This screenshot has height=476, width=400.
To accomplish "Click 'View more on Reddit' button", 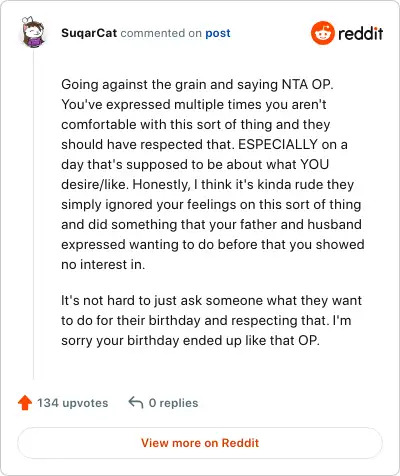I will pyautogui.click(x=200, y=443).
